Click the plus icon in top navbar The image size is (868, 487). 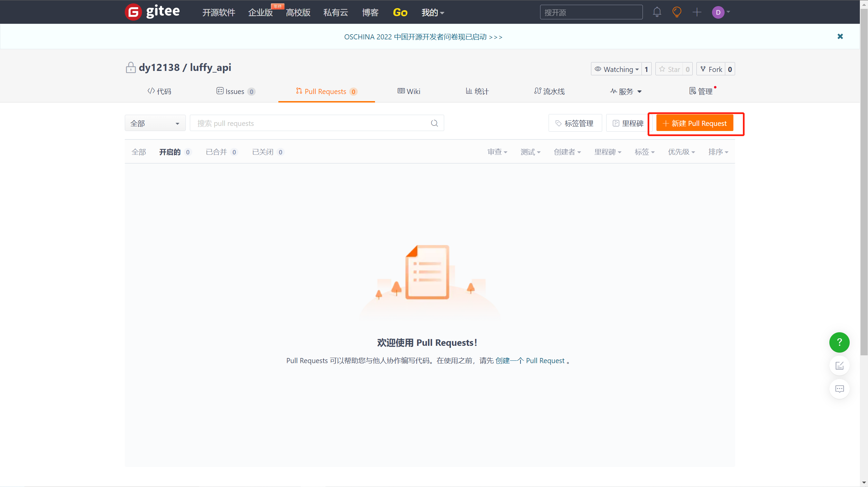(697, 12)
